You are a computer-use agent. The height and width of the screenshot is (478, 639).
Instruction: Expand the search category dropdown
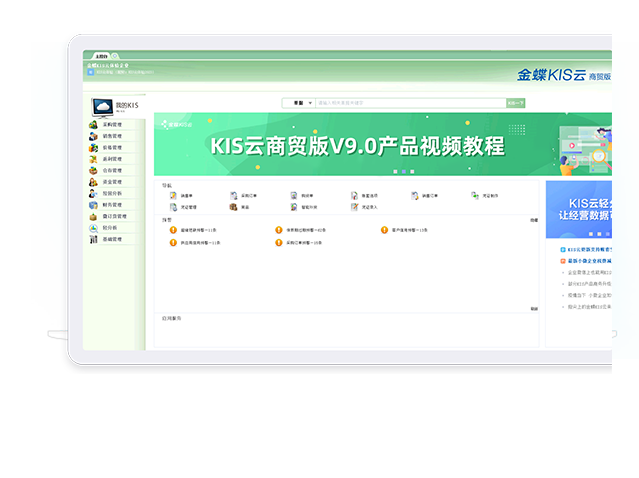(299, 102)
